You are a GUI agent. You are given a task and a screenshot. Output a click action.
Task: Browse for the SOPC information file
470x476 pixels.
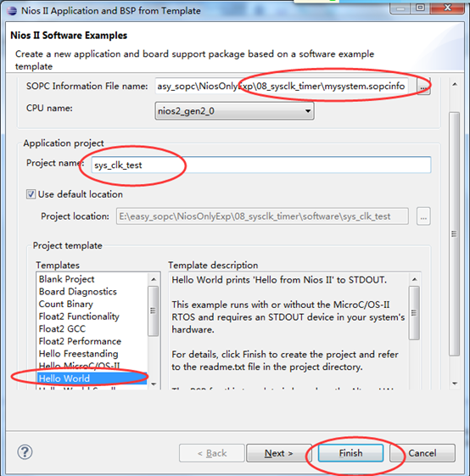423,87
